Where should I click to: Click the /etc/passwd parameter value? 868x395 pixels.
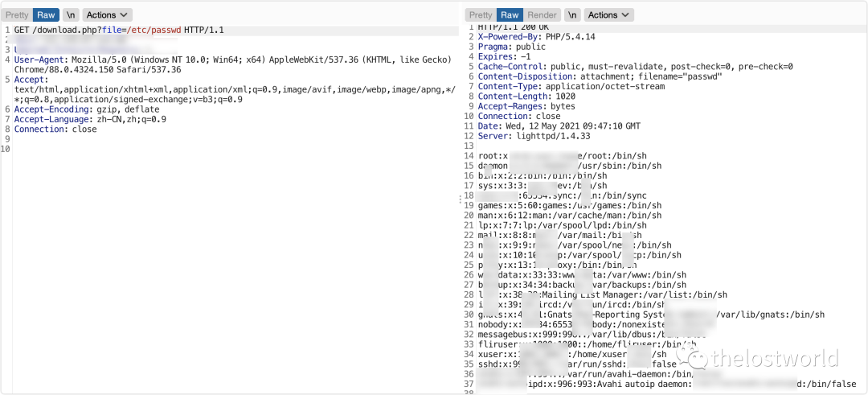[154, 30]
